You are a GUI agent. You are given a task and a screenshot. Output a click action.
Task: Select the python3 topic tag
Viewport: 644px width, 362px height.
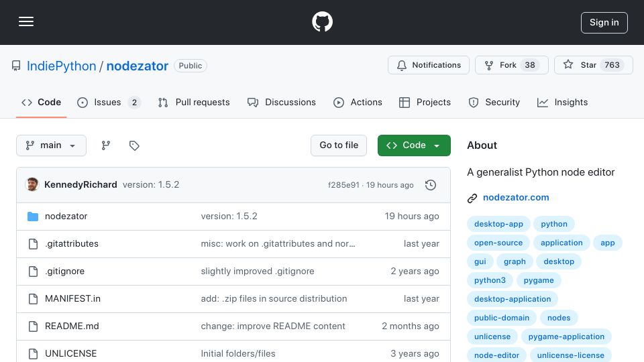coord(490,281)
